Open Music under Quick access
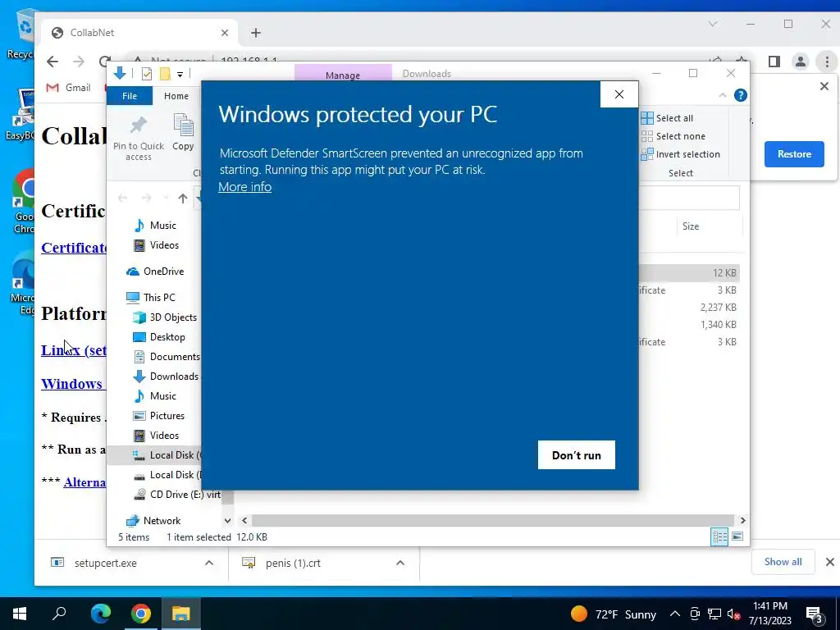Image resolution: width=840 pixels, height=630 pixels. [x=155, y=226]
